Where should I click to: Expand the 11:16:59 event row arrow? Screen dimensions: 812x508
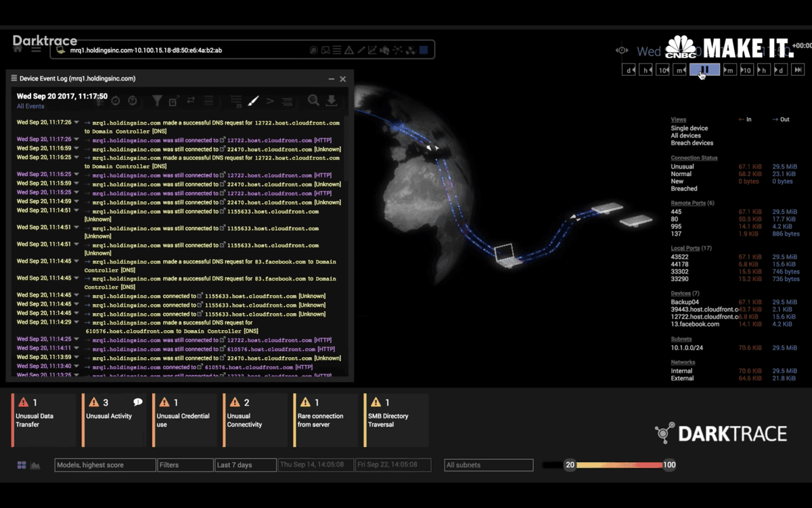(x=76, y=148)
